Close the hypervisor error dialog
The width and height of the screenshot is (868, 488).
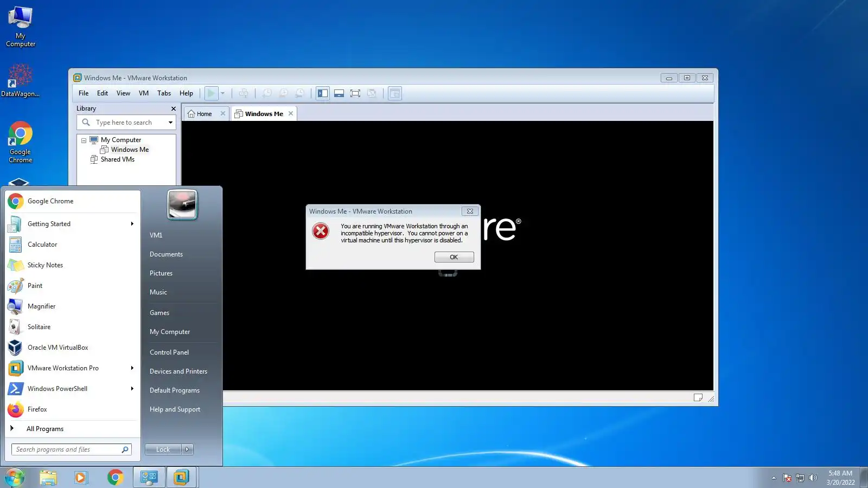point(470,211)
